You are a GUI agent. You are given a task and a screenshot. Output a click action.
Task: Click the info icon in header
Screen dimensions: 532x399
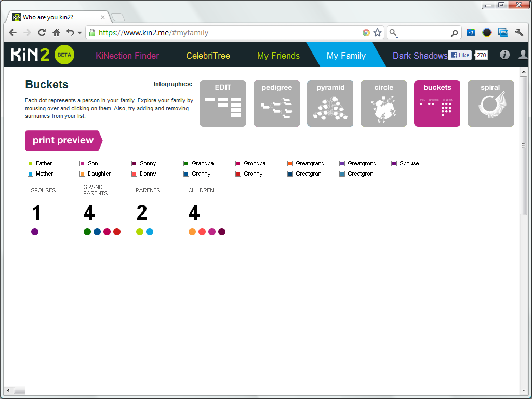click(504, 55)
